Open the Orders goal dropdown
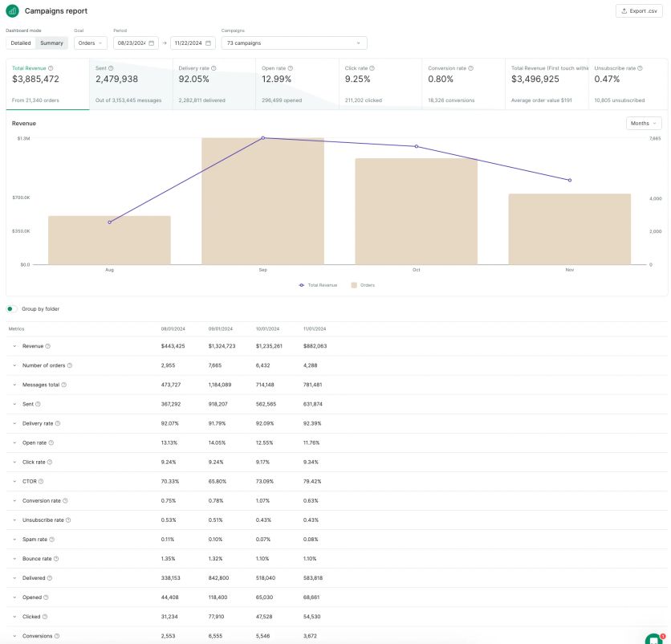The width and height of the screenshot is (671, 644). tap(90, 43)
